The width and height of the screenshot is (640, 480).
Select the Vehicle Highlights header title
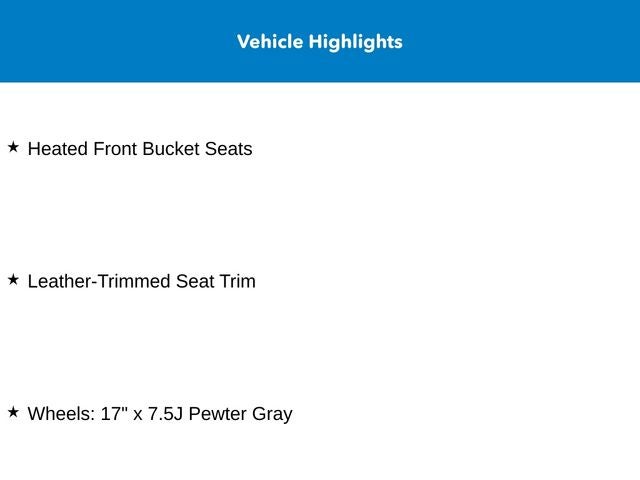(320, 42)
